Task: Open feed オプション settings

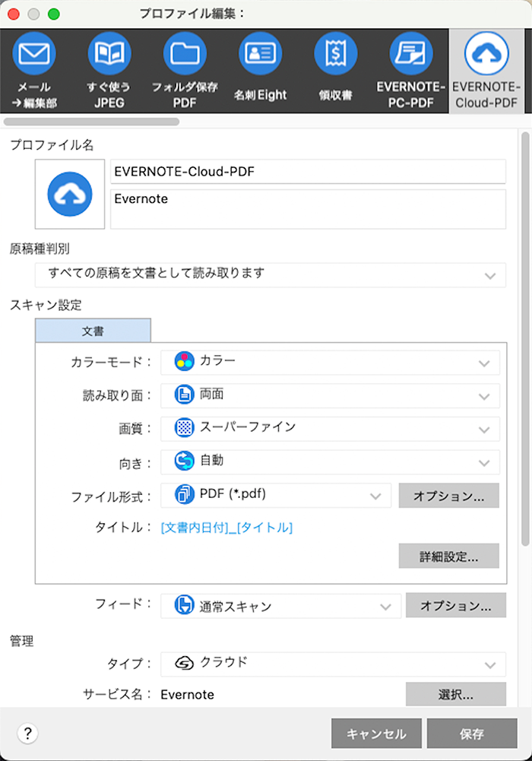Action: pos(456,605)
